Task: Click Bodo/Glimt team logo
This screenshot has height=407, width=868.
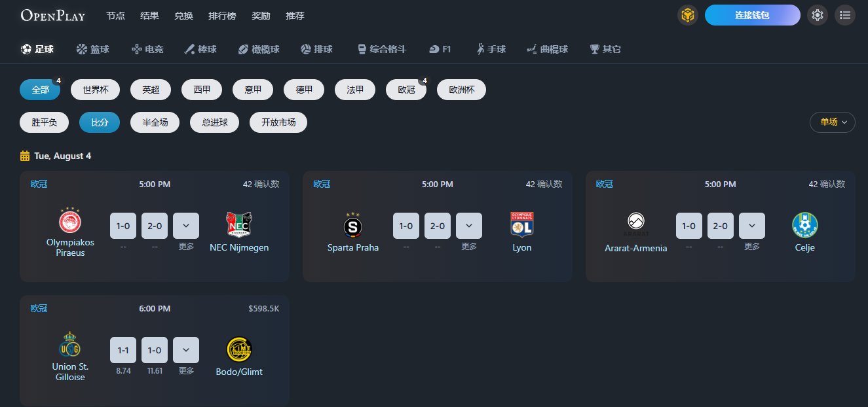Action: coord(239,349)
